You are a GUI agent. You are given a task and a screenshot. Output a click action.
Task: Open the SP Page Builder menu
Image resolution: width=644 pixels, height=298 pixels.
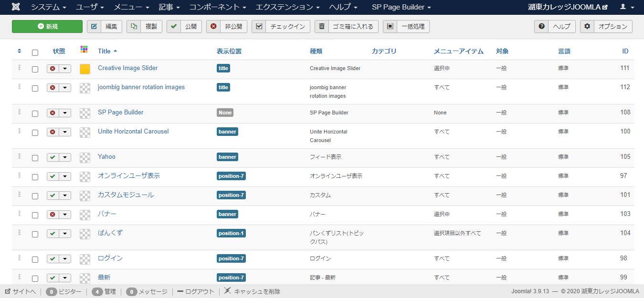pos(401,7)
